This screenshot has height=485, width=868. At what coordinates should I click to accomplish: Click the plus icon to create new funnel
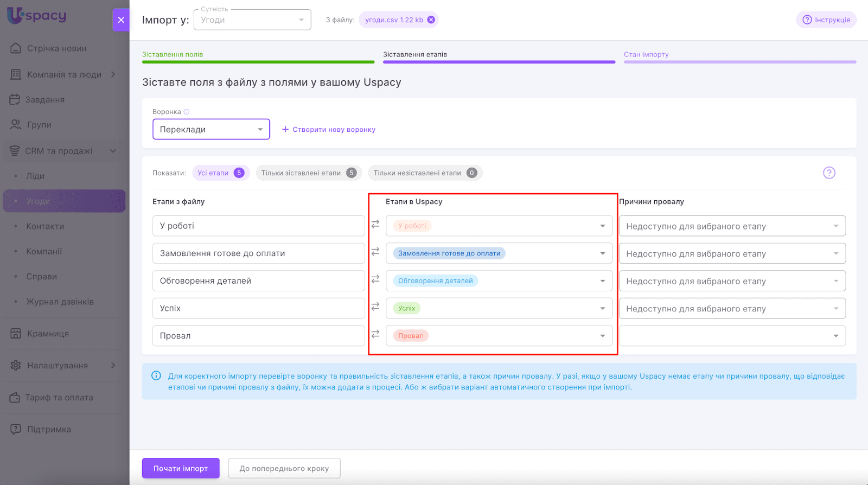coord(285,130)
